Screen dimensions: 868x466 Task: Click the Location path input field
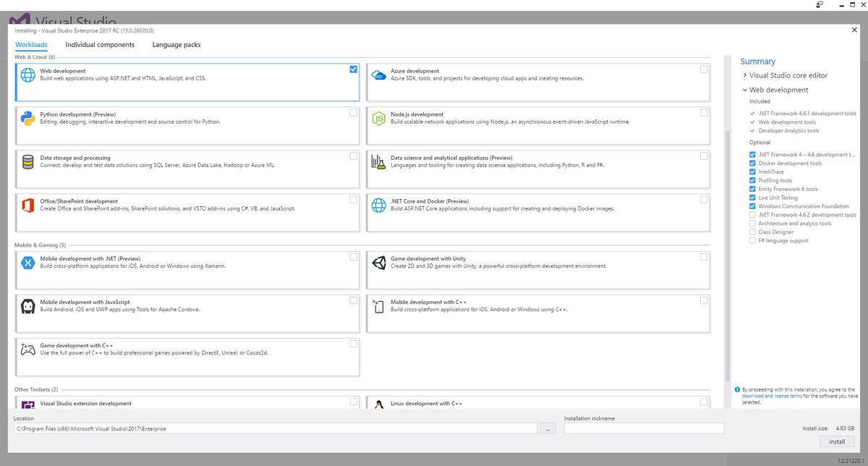[x=276, y=428]
